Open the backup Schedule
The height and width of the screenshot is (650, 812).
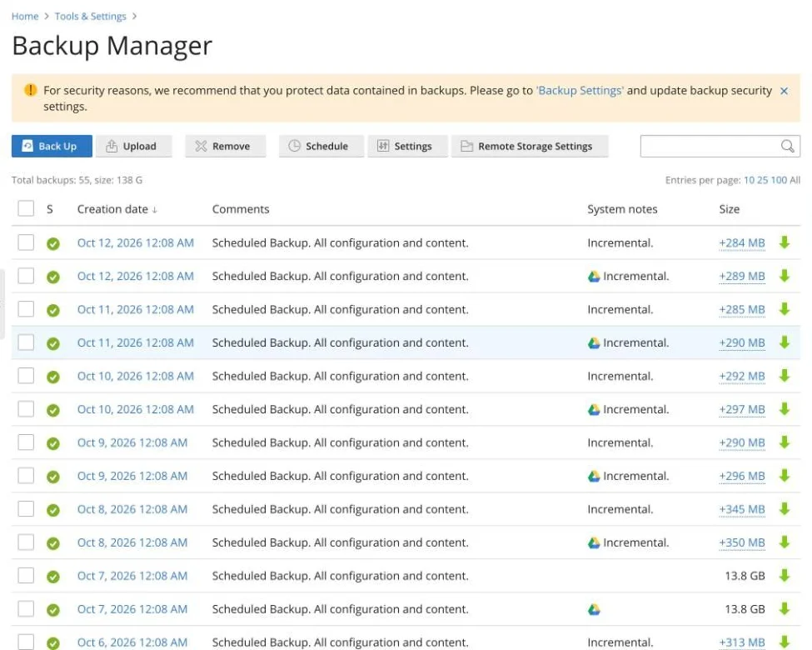pos(321,146)
